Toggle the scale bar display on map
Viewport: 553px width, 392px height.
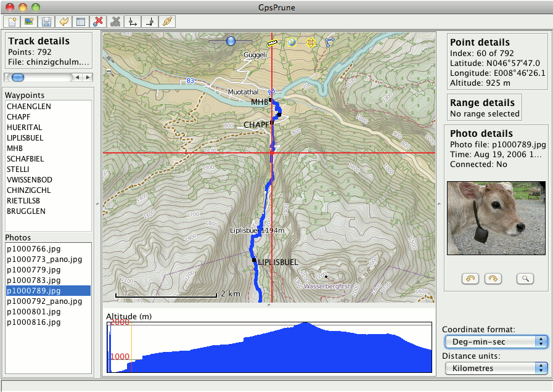click(272, 43)
